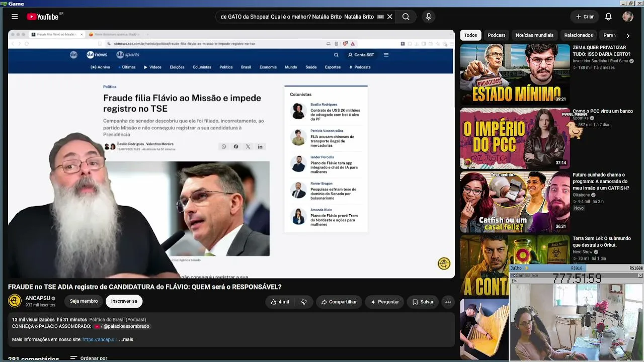The image size is (644, 362).
Task: Open the O IMPÉRIO DO PCC thumbnail
Action: click(515, 138)
